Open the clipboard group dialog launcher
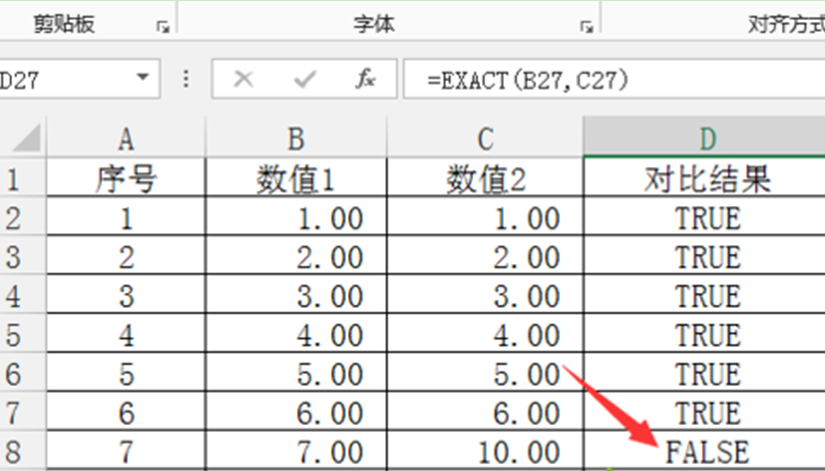 tap(163, 29)
